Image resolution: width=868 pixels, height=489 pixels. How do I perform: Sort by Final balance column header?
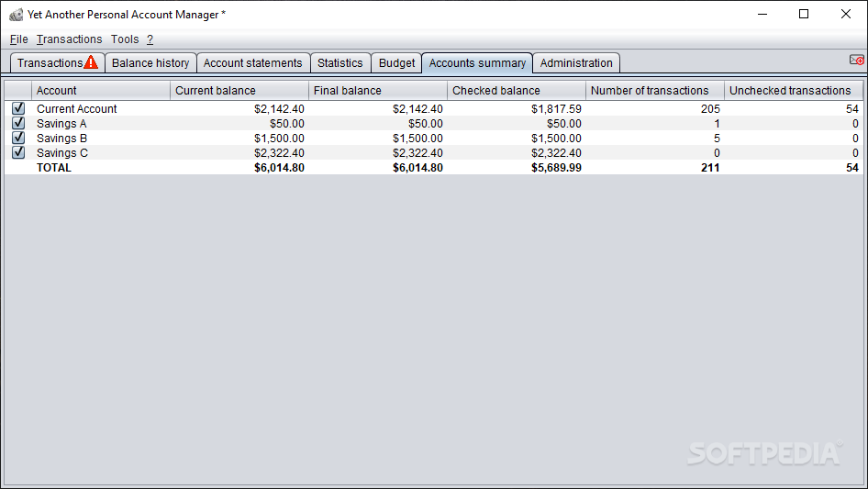click(377, 90)
